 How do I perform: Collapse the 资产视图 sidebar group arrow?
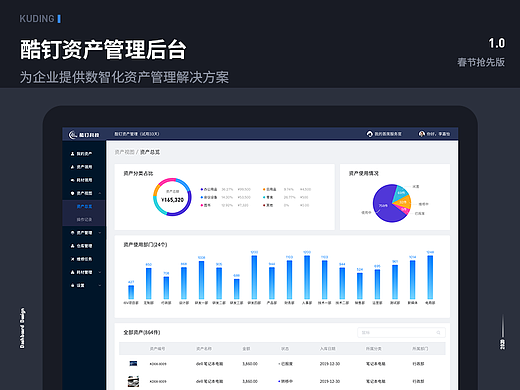click(x=100, y=193)
